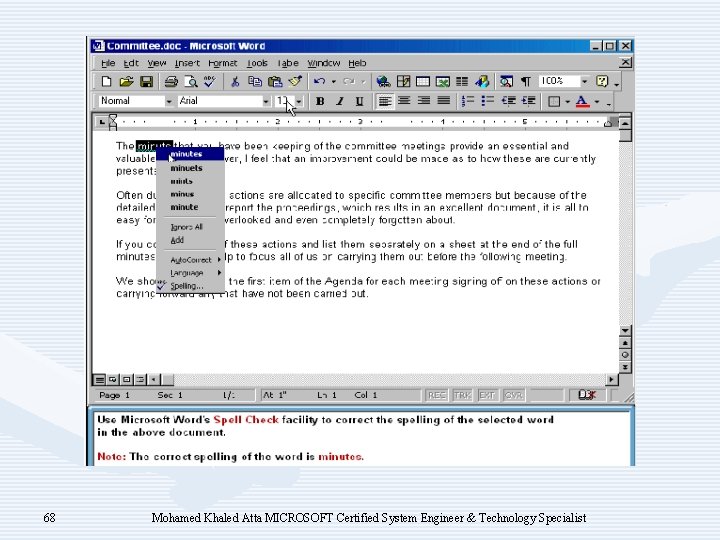Align text right
720x540 pixels.
coord(424,101)
